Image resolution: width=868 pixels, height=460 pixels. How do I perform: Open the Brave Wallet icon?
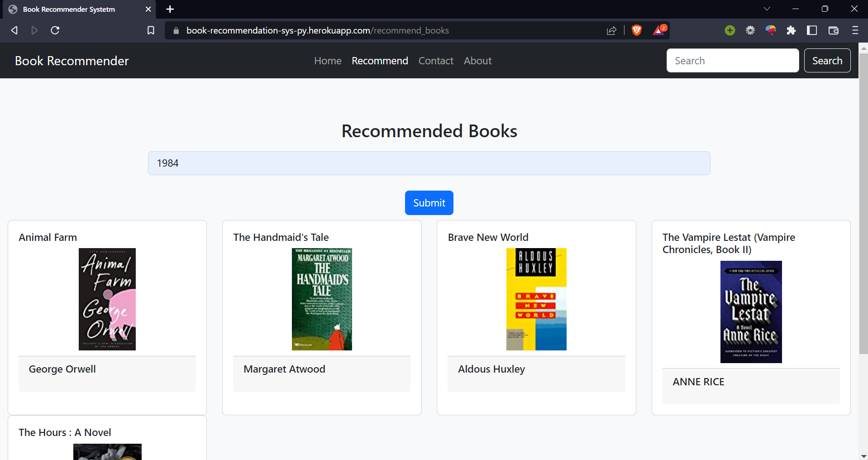click(833, 30)
